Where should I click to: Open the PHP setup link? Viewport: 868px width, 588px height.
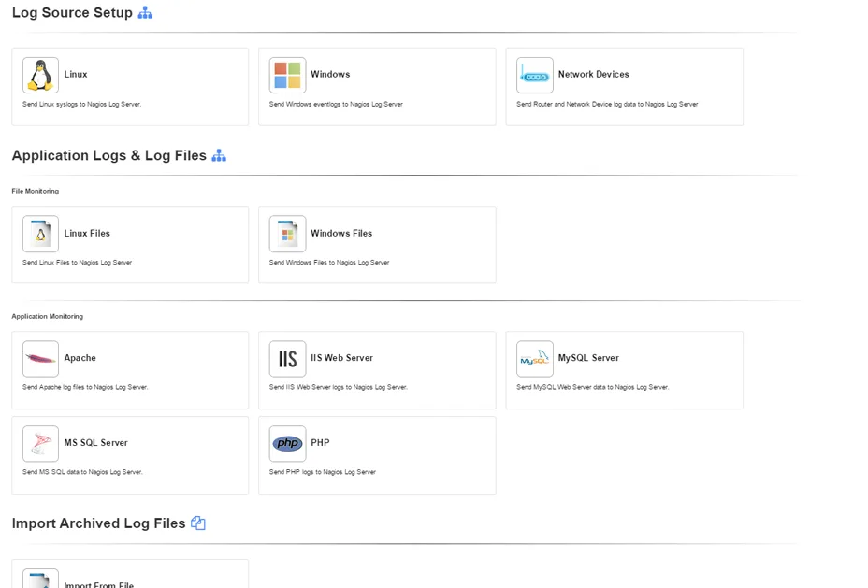[x=320, y=442]
